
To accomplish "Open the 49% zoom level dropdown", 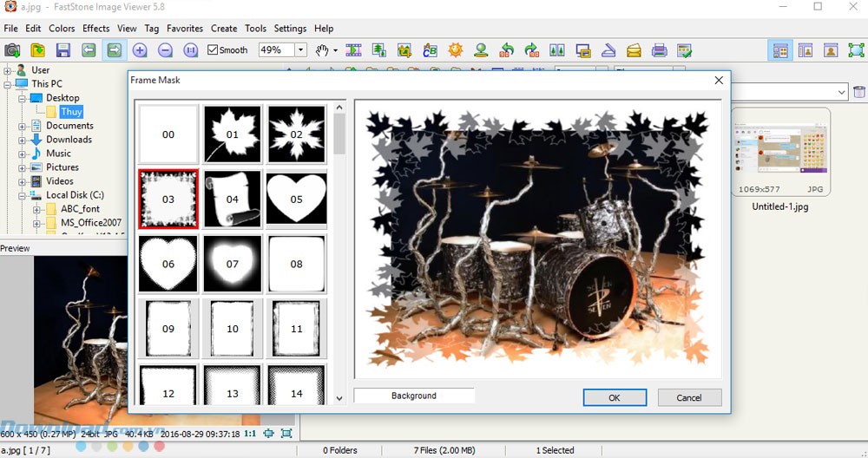I will tap(301, 50).
